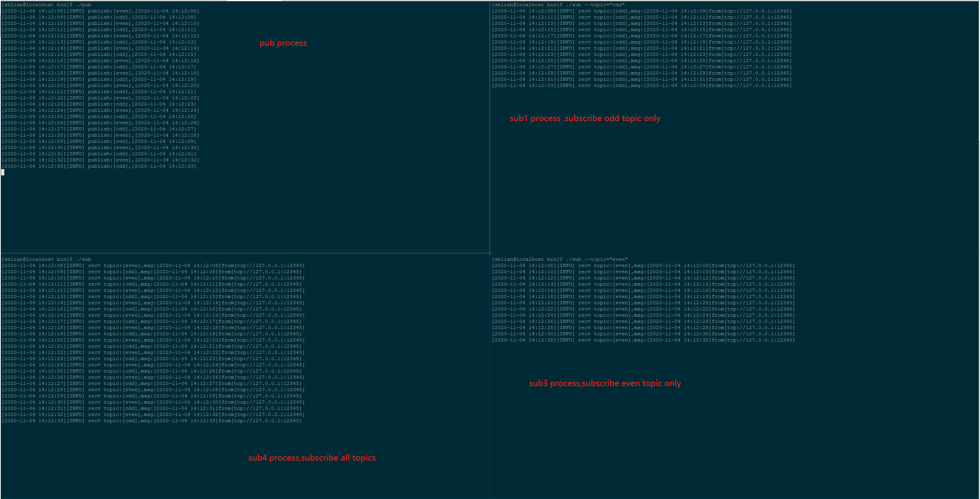Click the horizontal divider between left panes

click(x=244, y=253)
